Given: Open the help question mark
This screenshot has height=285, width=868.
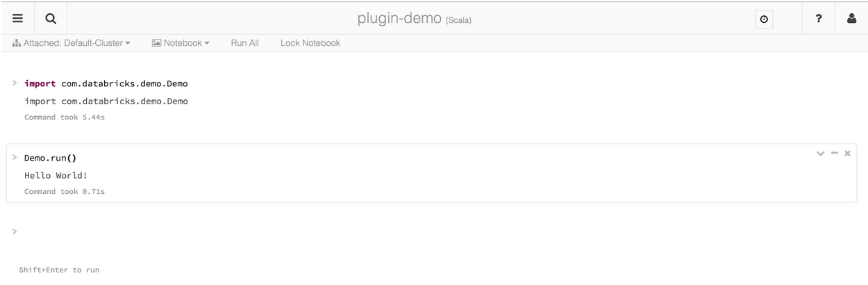Looking at the screenshot, I should (x=819, y=19).
